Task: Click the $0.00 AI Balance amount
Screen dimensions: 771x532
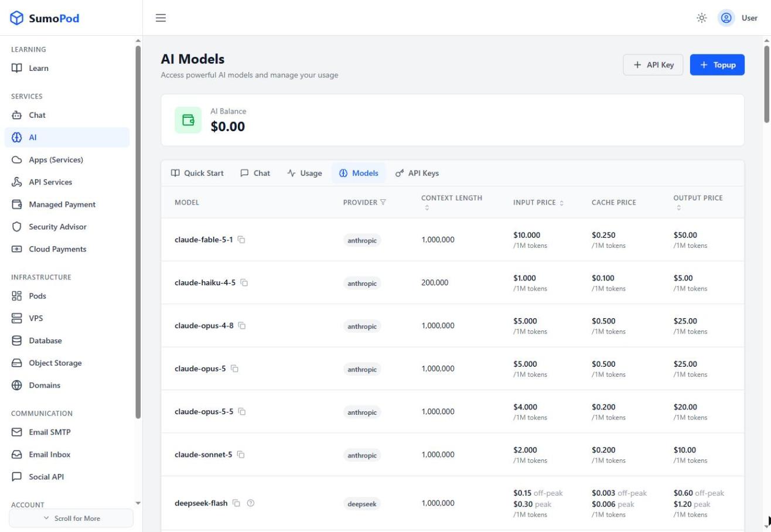Action: click(227, 127)
